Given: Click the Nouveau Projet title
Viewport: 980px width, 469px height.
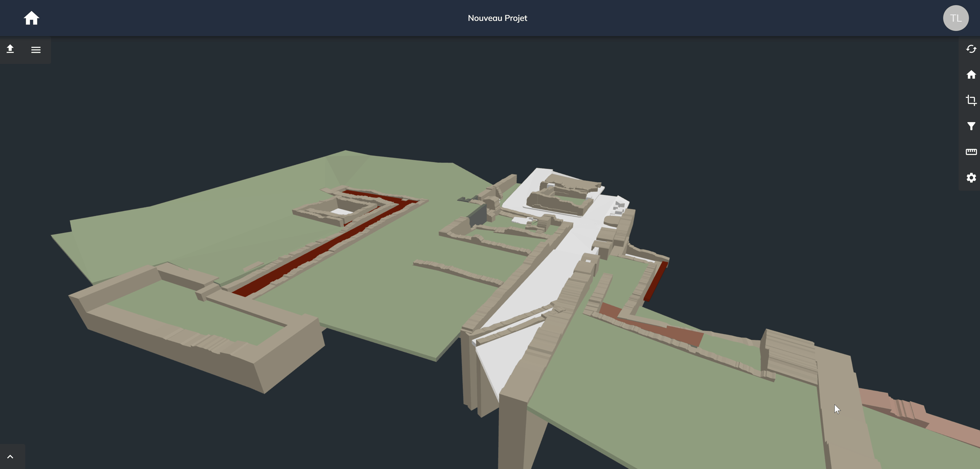Looking at the screenshot, I should pos(497,18).
